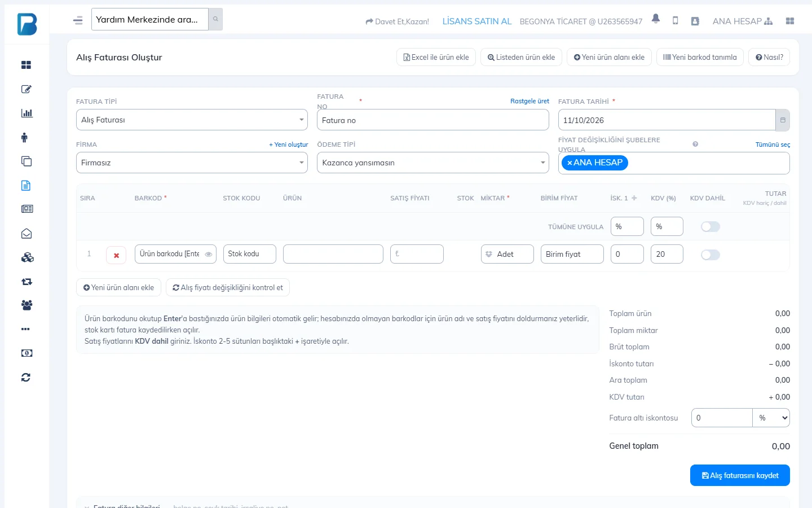
Task: Toggle the hamburger menu icon
Action: (78, 20)
